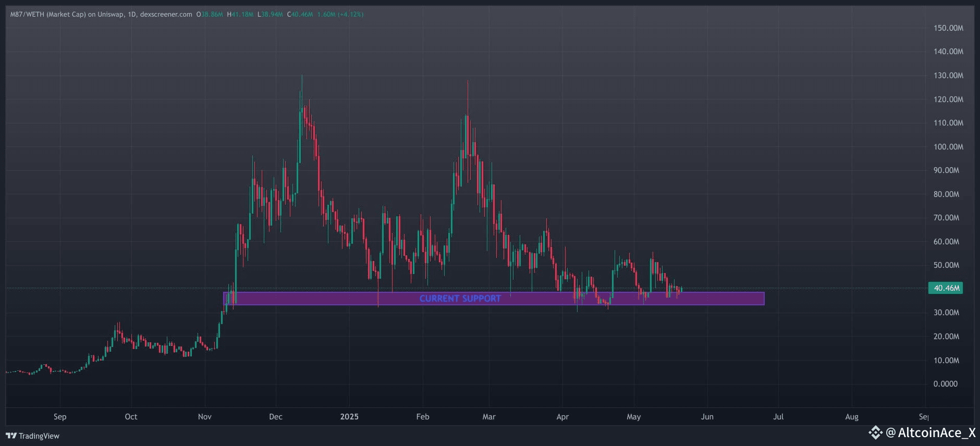Screen dimensions: 980x446
Task: Click the 110.00M price axis label
Action: [948, 123]
